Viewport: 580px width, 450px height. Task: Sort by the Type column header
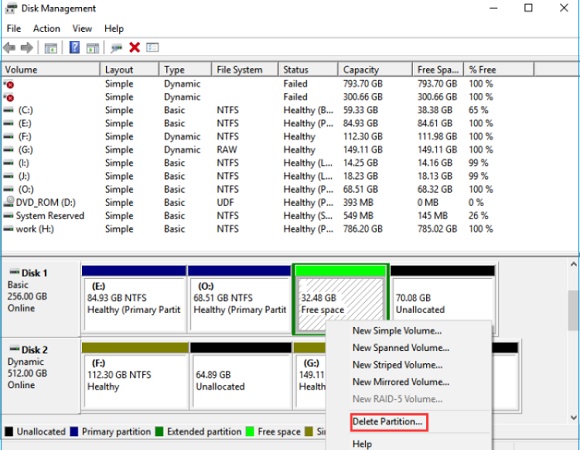click(x=185, y=70)
